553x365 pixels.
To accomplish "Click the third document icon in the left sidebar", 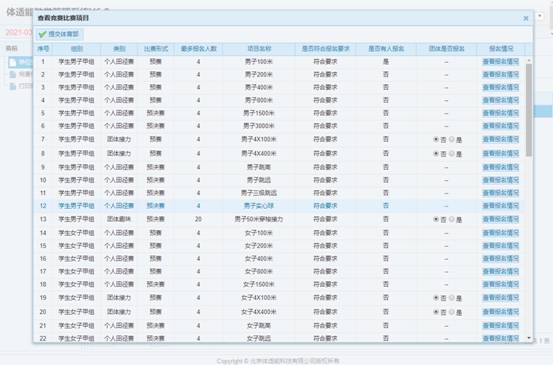I will pos(13,86).
